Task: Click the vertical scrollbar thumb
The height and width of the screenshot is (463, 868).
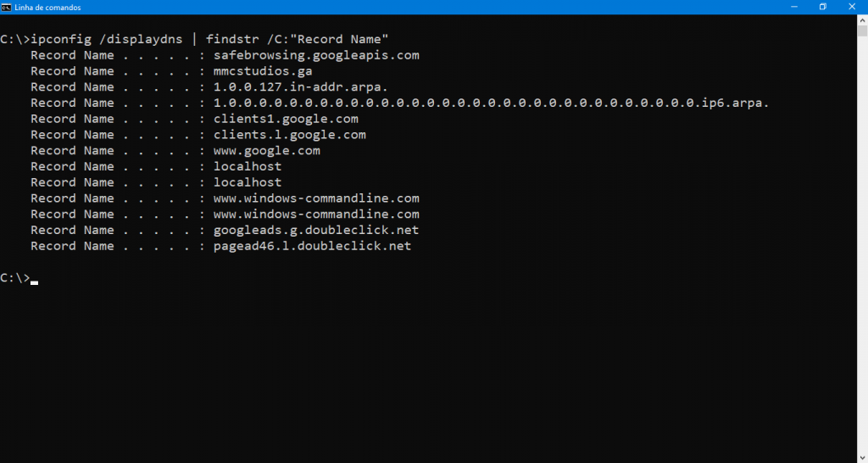Action: (862, 30)
